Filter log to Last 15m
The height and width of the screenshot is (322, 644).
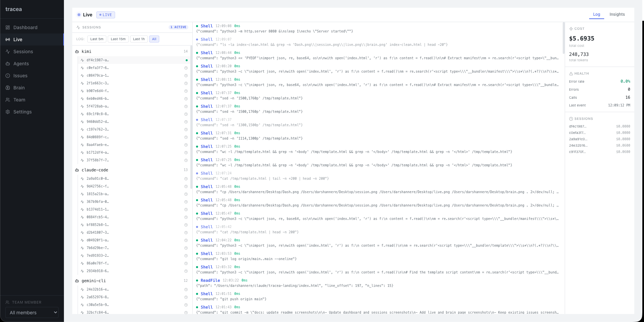[118, 39]
